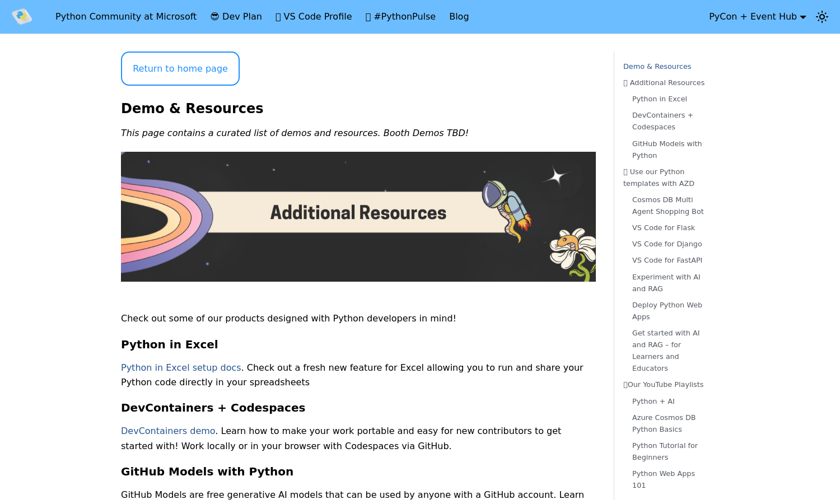The image size is (840, 504).
Task: Click the Python logo icon in navbar
Action: [22, 17]
